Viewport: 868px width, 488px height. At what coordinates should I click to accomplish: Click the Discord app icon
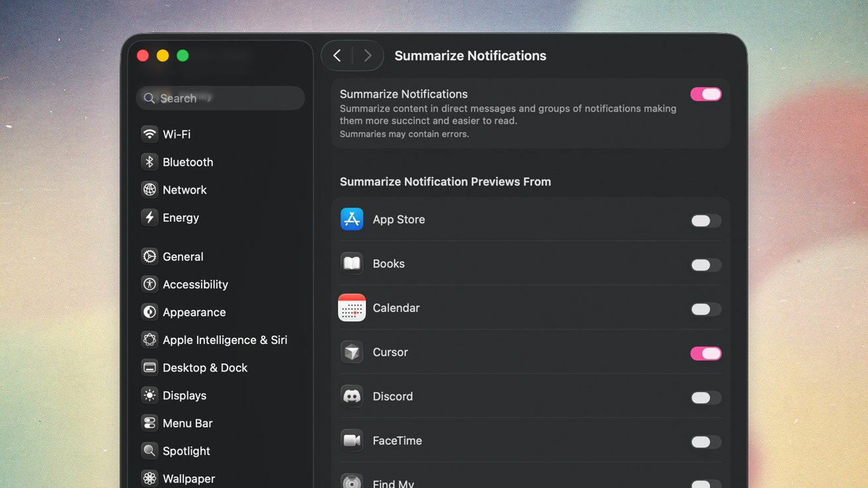352,397
